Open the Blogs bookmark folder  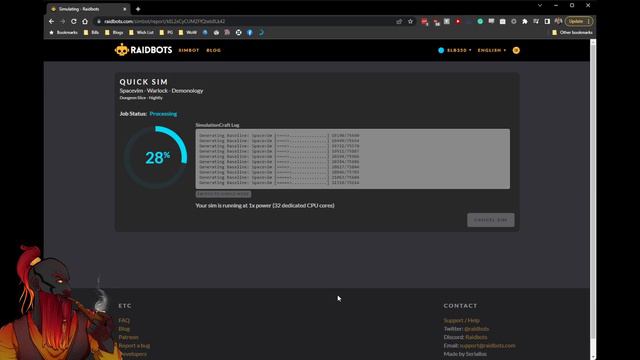[114, 32]
